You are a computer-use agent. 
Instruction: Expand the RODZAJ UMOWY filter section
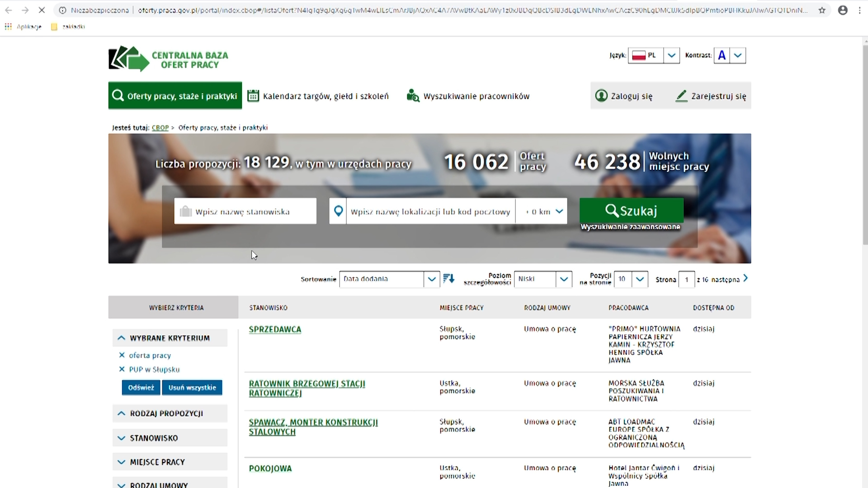pos(170,483)
